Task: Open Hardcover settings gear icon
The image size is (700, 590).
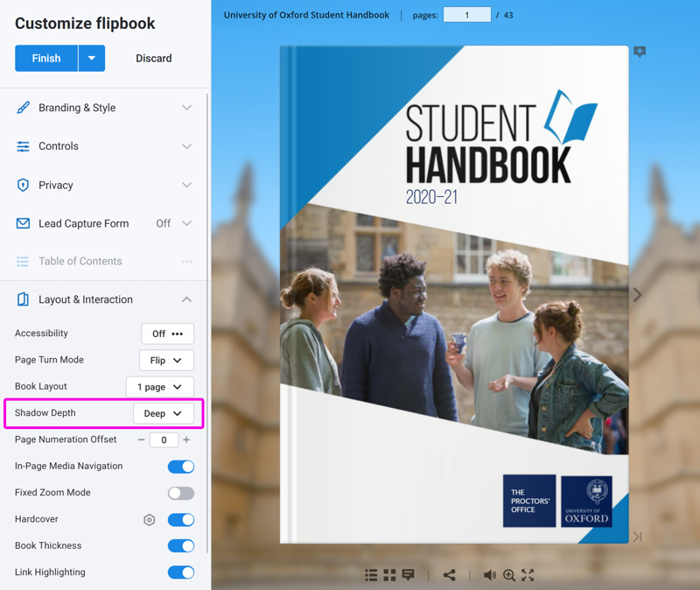Action: pos(149,520)
